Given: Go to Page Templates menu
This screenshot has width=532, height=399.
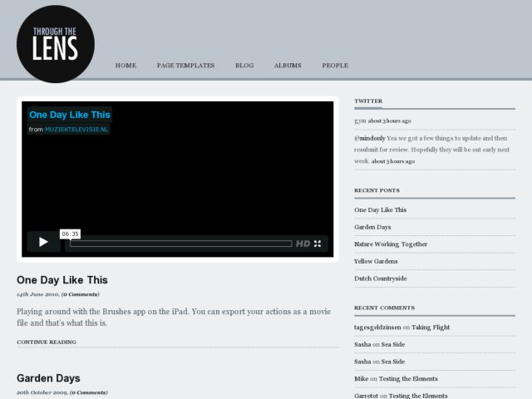Looking at the screenshot, I should pyautogui.click(x=185, y=66).
